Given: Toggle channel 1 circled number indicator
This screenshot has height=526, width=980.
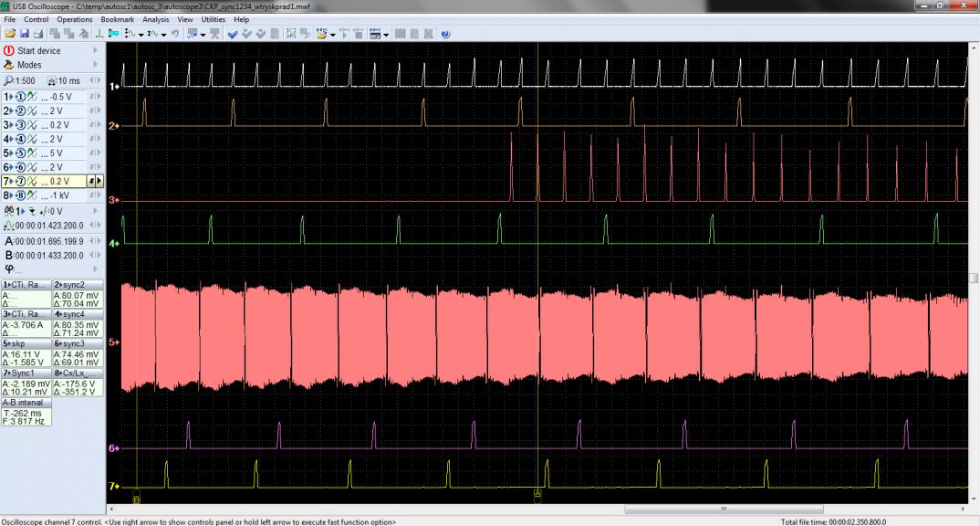Looking at the screenshot, I should click(x=19, y=96).
